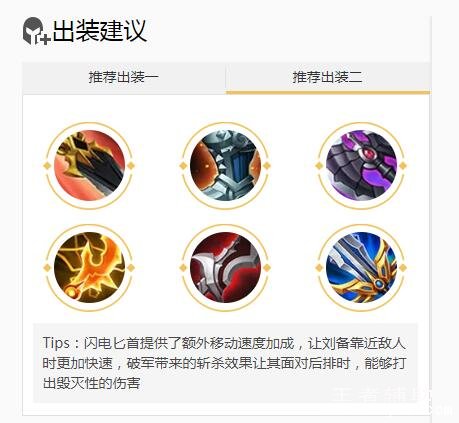Open the blue-gold 破军 sword item icon
The height and width of the screenshot is (423, 459).
click(x=361, y=267)
